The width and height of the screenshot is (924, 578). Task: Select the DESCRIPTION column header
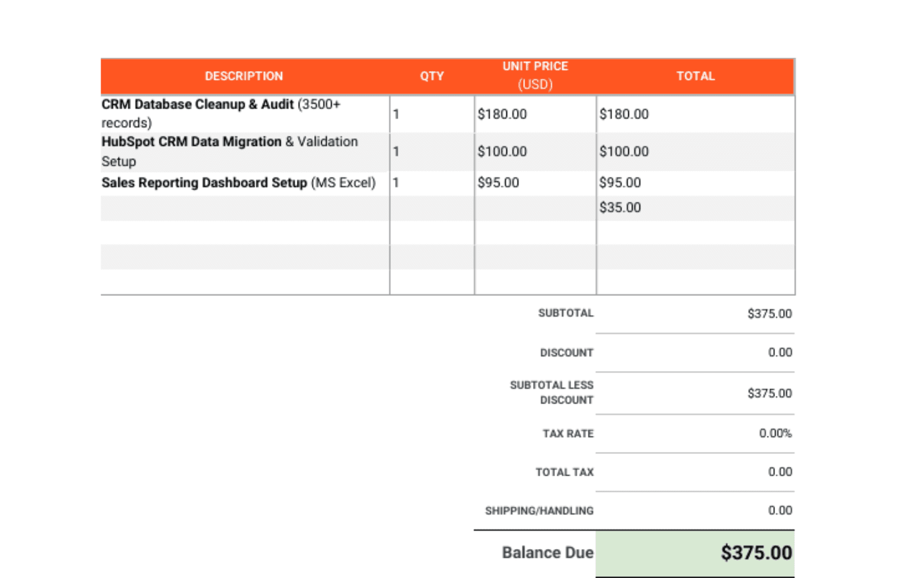pyautogui.click(x=244, y=76)
